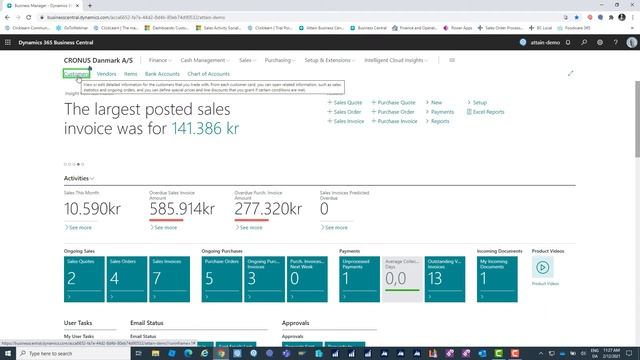Screen dimensions: 640x360
Task: Create a new Purchase Invoice
Action: (394, 121)
